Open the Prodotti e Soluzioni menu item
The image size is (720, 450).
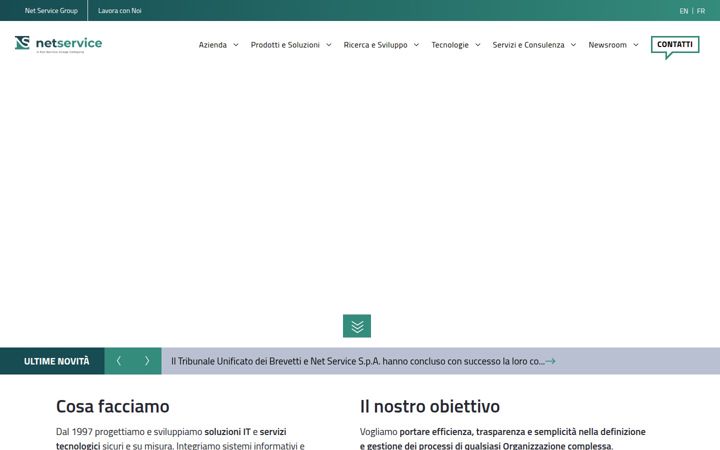pyautogui.click(x=285, y=45)
